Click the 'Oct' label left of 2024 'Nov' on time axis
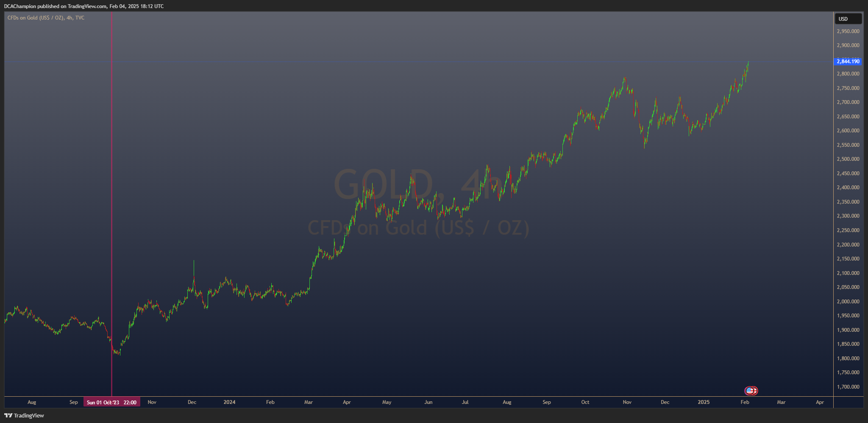868x423 pixels. (x=585, y=402)
